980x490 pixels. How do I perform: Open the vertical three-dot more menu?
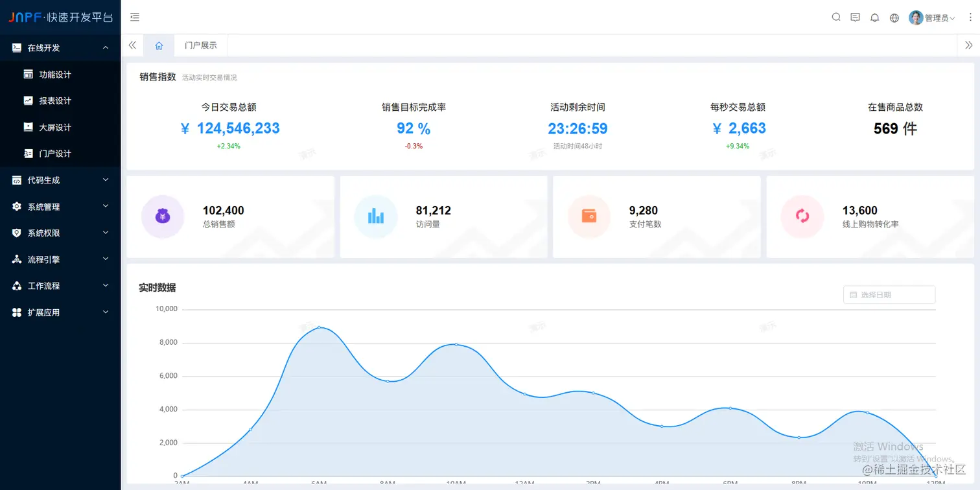[970, 17]
